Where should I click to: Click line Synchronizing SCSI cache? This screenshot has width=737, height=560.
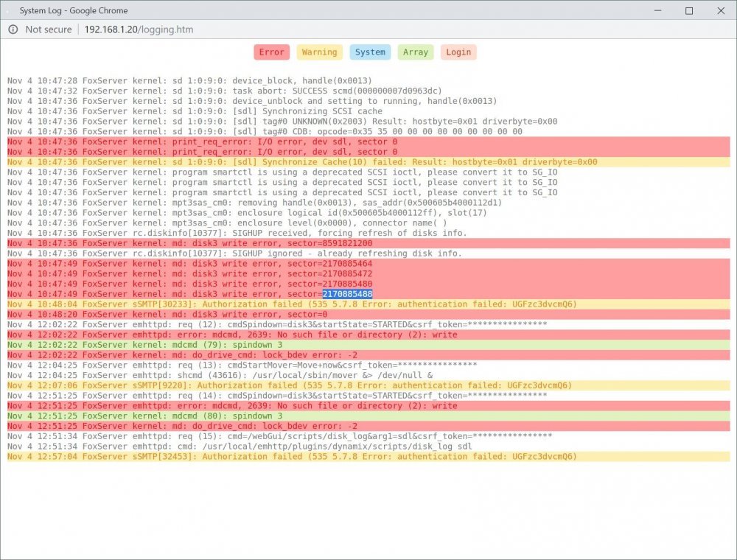tap(195, 111)
